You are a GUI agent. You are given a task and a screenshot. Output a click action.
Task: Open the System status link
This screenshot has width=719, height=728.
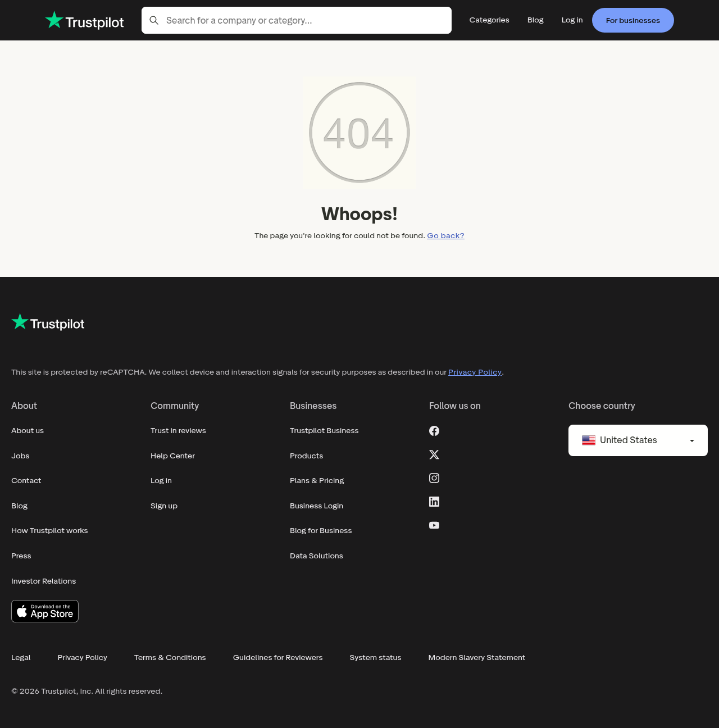coord(375,657)
